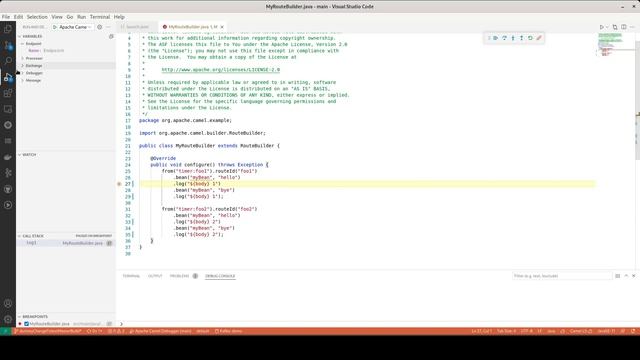640x360 pixels.
Task: Open the compare changes icon in editor title
Action: click(x=615, y=27)
